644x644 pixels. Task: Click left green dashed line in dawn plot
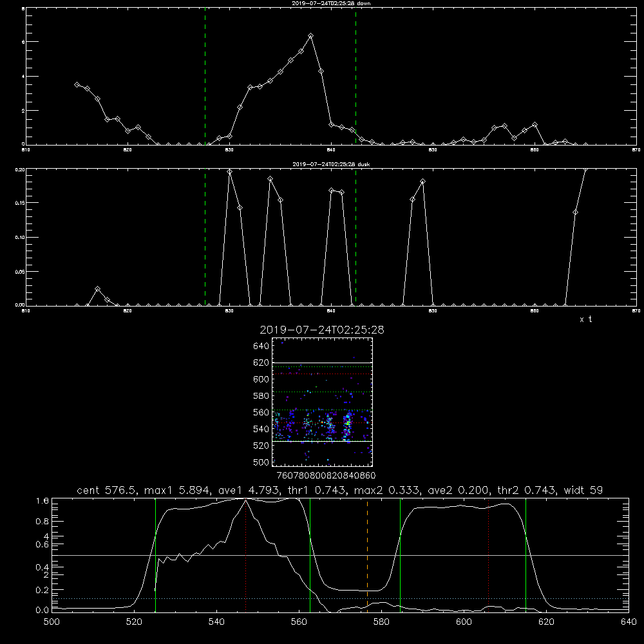205,76
